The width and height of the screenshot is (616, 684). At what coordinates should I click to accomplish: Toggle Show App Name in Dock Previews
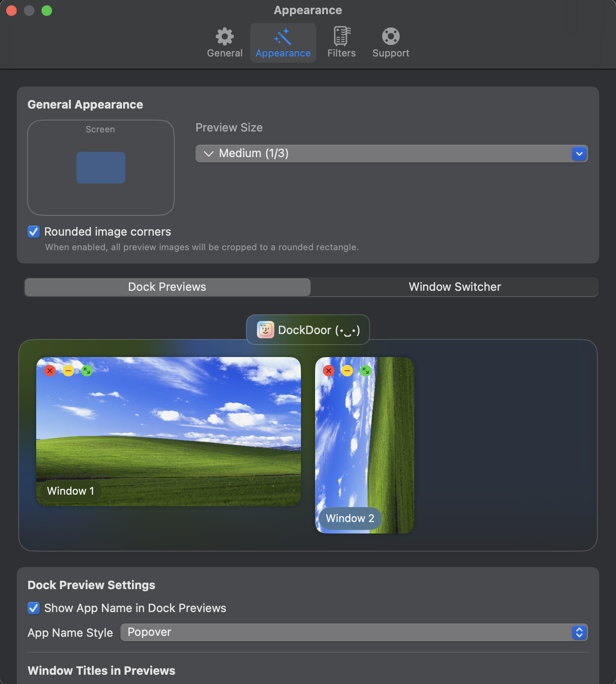pos(34,608)
